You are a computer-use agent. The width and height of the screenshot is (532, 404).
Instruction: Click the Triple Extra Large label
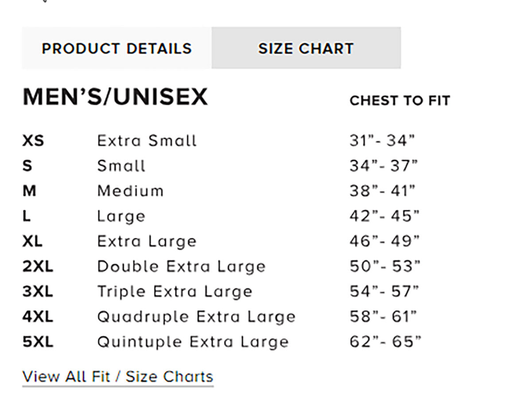pos(175,291)
